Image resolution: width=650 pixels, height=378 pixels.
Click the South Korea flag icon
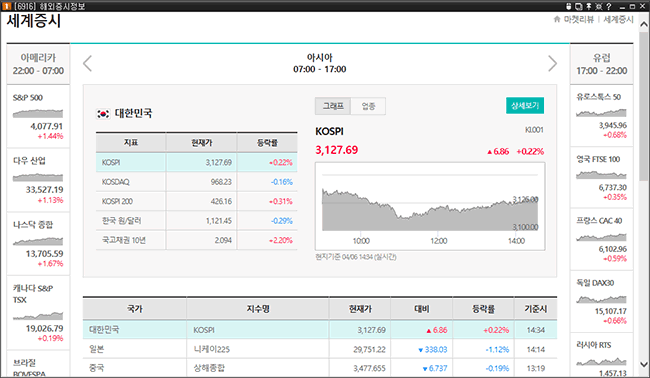tap(103, 113)
